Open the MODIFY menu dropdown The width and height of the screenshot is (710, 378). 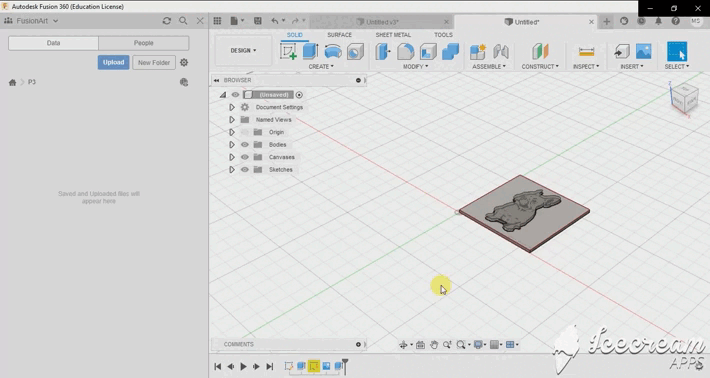(x=415, y=67)
